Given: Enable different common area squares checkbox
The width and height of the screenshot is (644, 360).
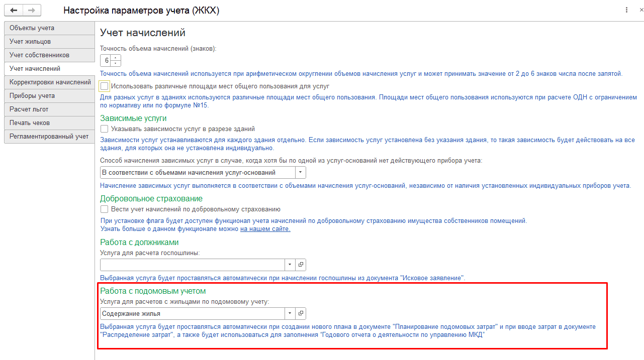Looking at the screenshot, I should (105, 86).
